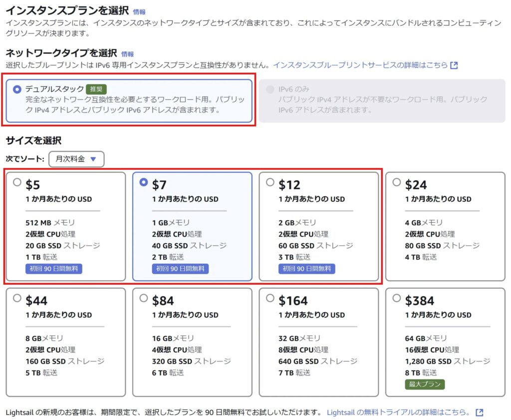Open 情報 link beside ネットワークタイプを選択
The image size is (511, 420).
pos(127,54)
